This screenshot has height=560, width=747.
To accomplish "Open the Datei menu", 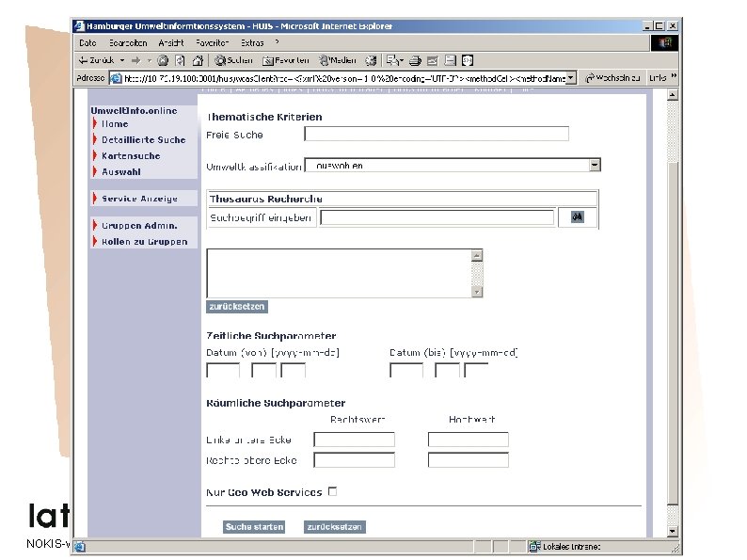I will 87,43.
